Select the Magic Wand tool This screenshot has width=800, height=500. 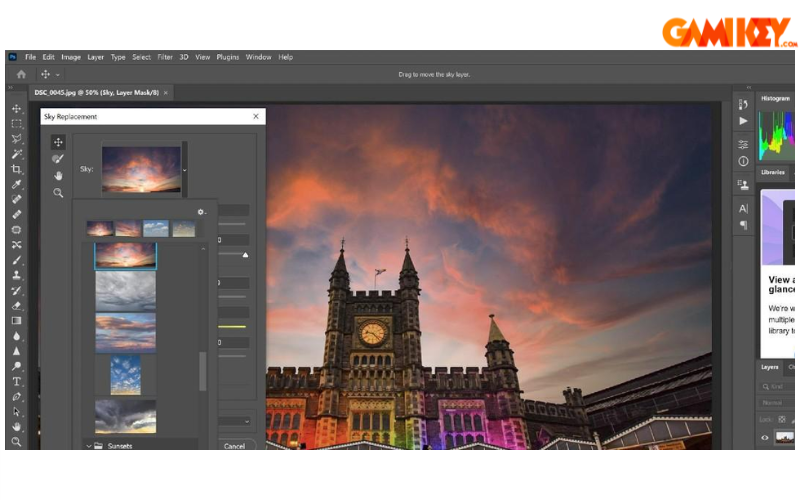(x=16, y=154)
